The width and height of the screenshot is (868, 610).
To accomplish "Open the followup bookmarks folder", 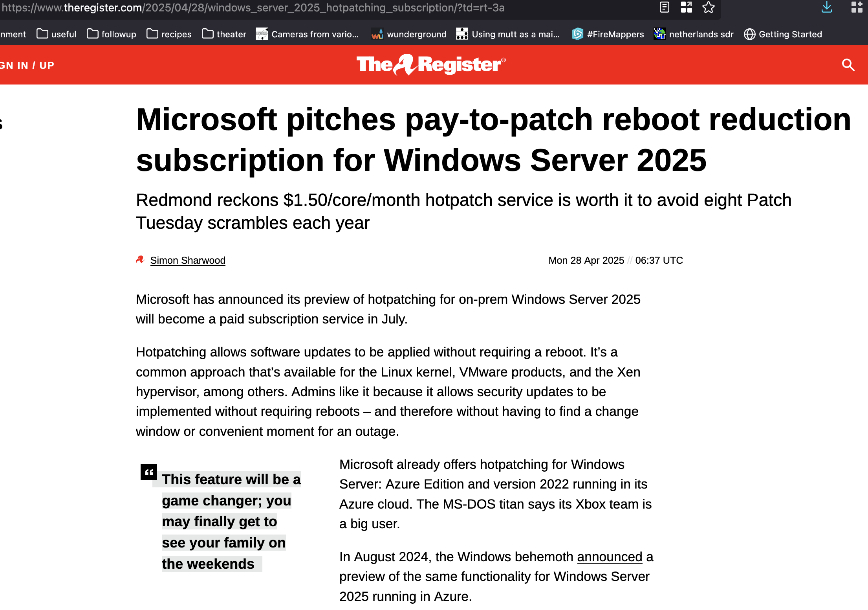I will tap(112, 34).
